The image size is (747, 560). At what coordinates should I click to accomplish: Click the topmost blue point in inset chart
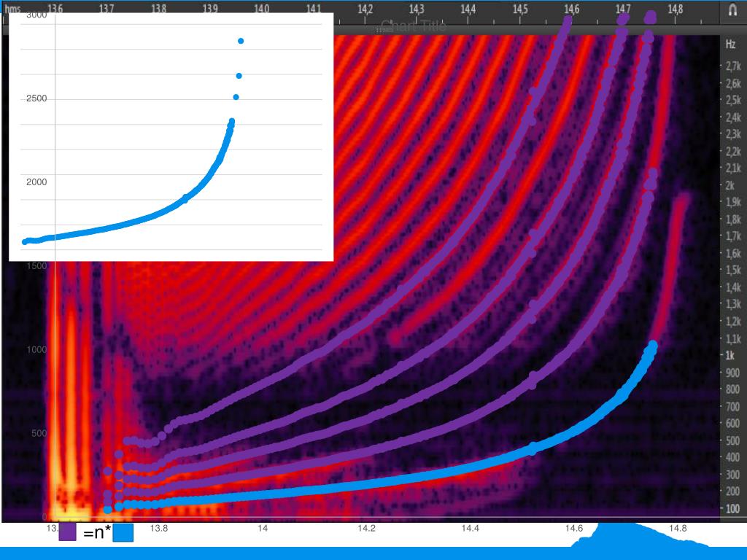(241, 41)
